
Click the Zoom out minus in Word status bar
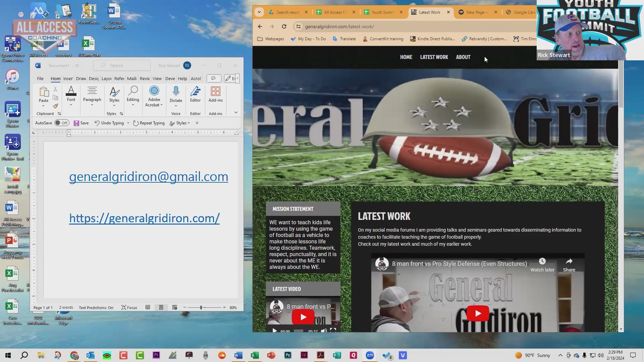(184, 307)
